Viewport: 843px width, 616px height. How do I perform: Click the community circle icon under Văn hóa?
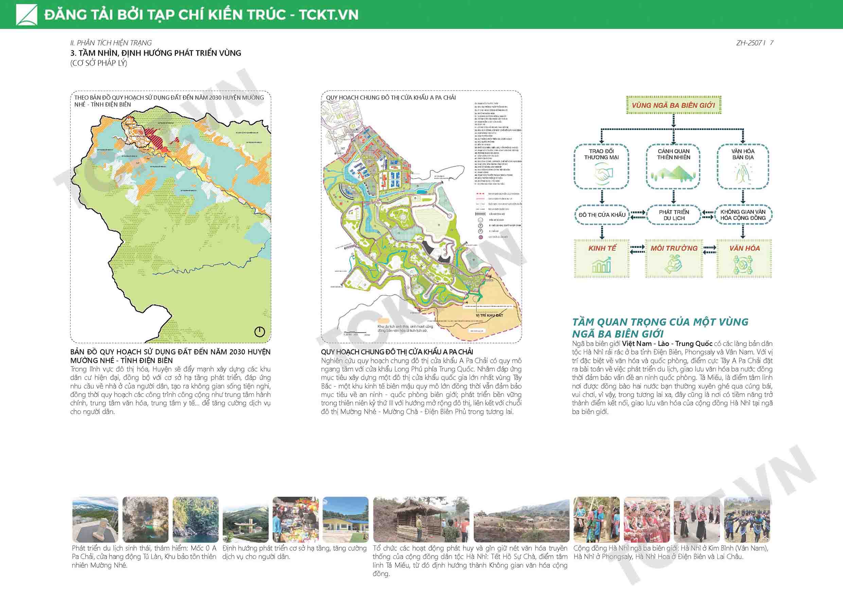click(743, 266)
